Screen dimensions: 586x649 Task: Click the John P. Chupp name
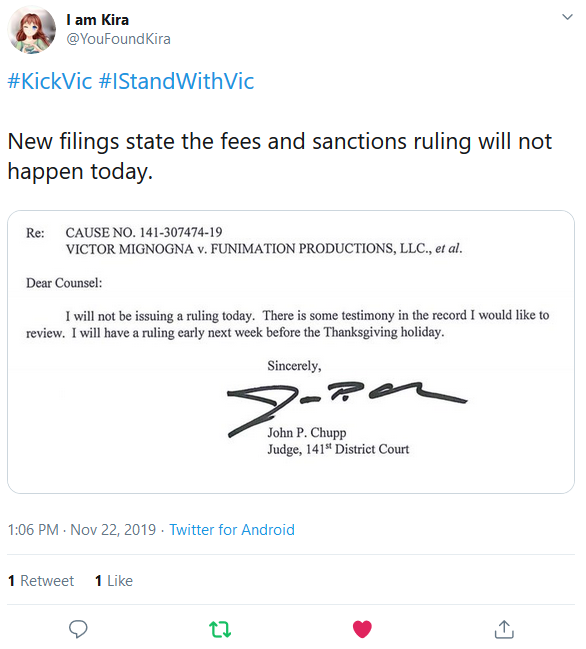pyautogui.click(x=307, y=433)
